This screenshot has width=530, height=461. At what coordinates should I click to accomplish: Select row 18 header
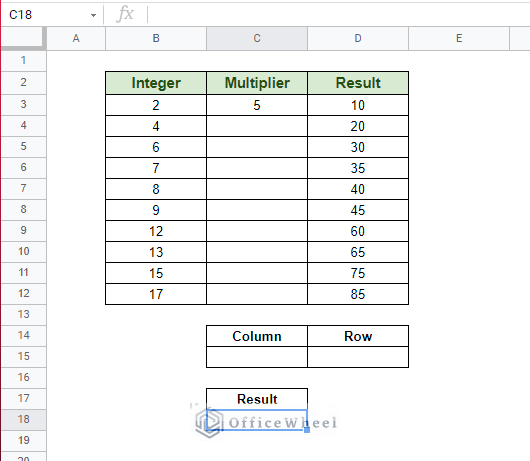(x=23, y=419)
